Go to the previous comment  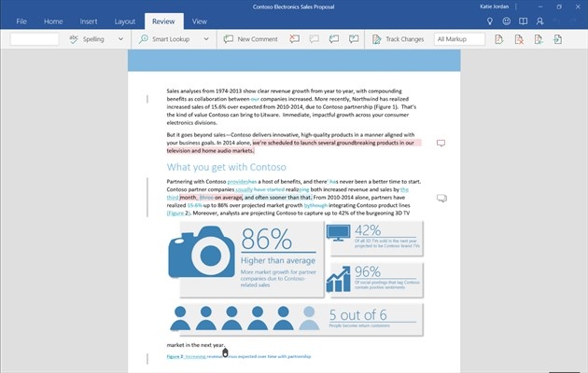[x=314, y=39]
